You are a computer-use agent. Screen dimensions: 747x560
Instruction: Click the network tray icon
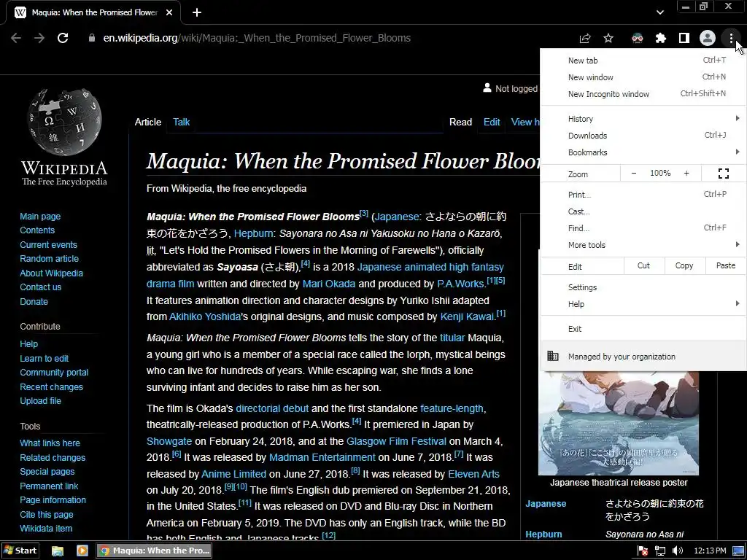coord(660,551)
